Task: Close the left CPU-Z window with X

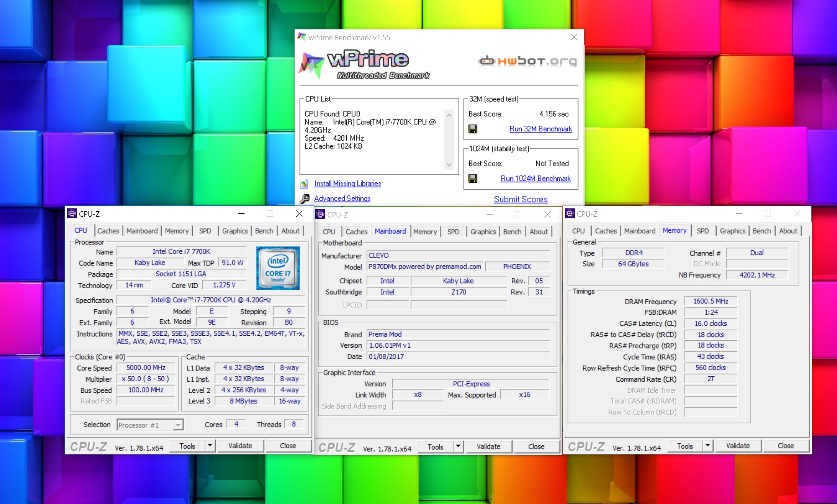Action: pyautogui.click(x=299, y=214)
